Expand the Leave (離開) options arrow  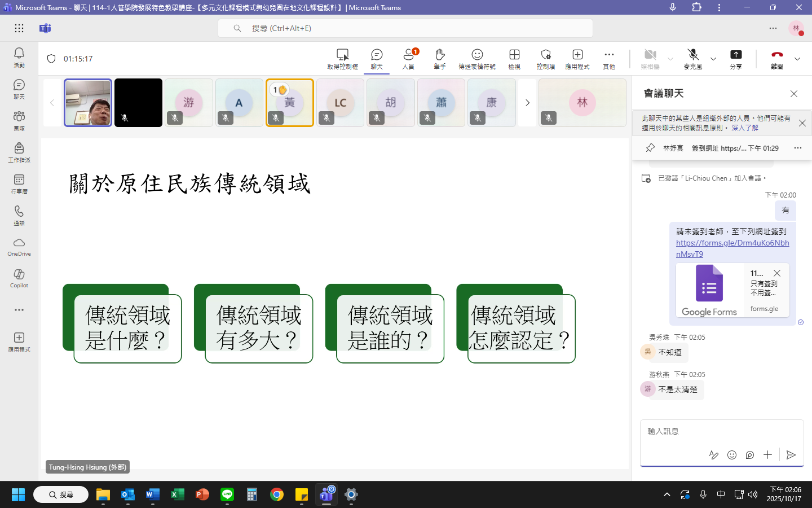(x=797, y=59)
